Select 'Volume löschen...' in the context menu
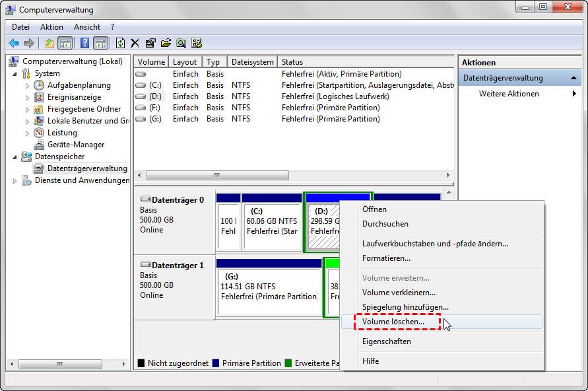Viewport: 588px width, 391px height. tap(393, 322)
